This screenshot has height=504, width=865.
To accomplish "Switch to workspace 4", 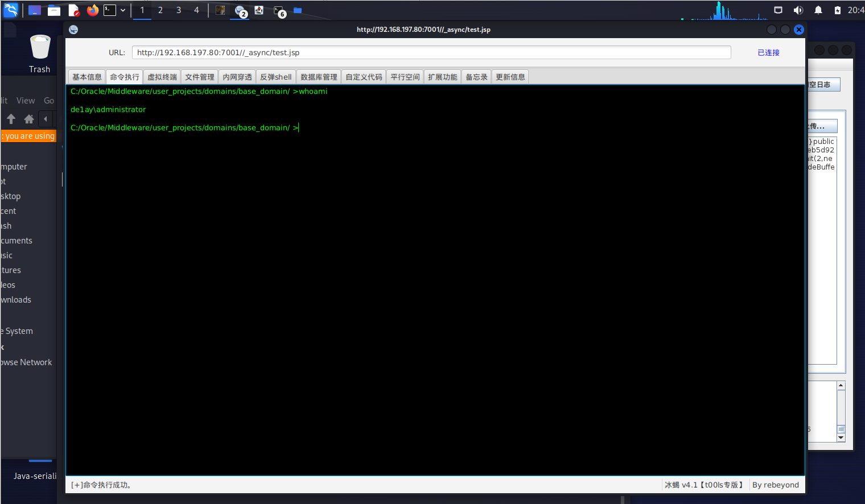I will 196,10.
